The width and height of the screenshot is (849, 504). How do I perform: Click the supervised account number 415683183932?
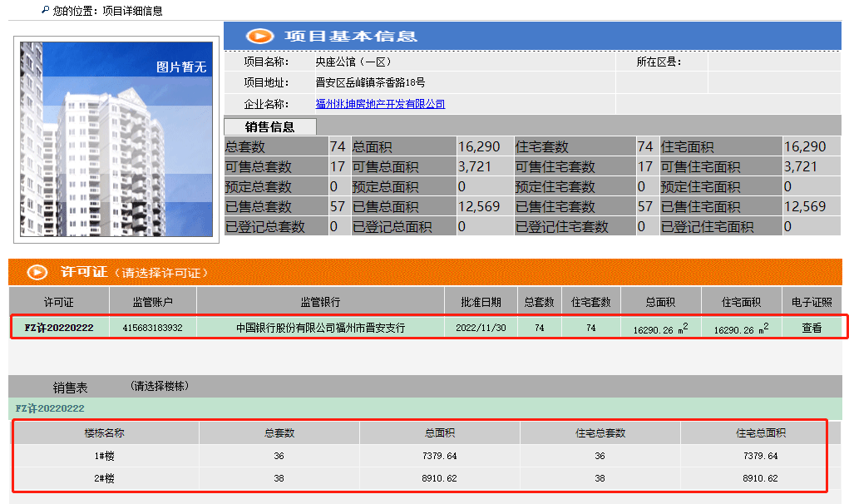click(153, 328)
